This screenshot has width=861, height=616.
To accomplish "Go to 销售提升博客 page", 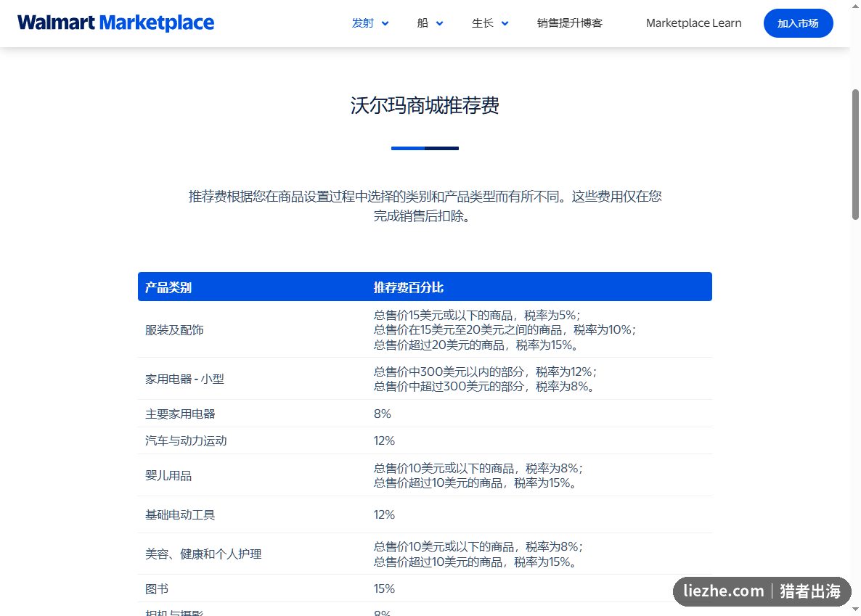I will pos(570,23).
